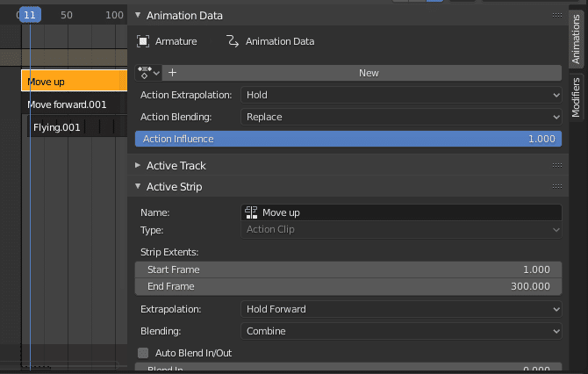Grab the Active Track panel drag handle
Viewport: 588px width, 374px height.
click(x=556, y=165)
